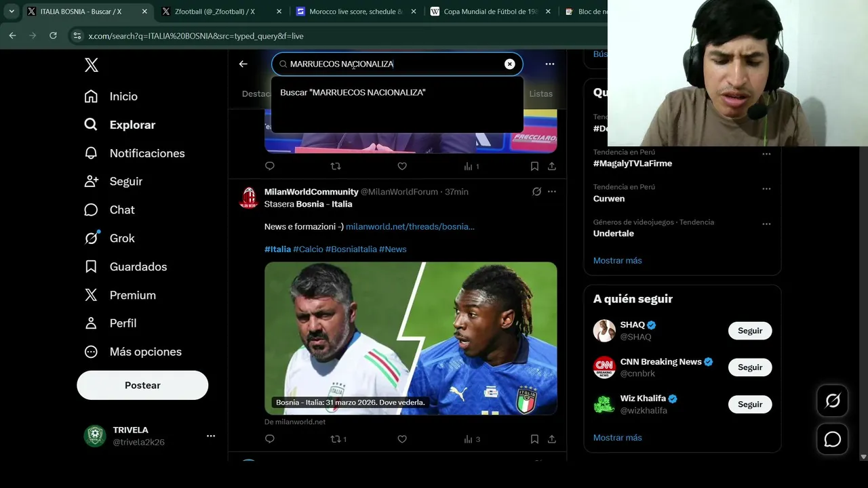Open the MilanWorldCommunity profile avatar
Screen dimensions: 868x488
pyautogui.click(x=250, y=197)
